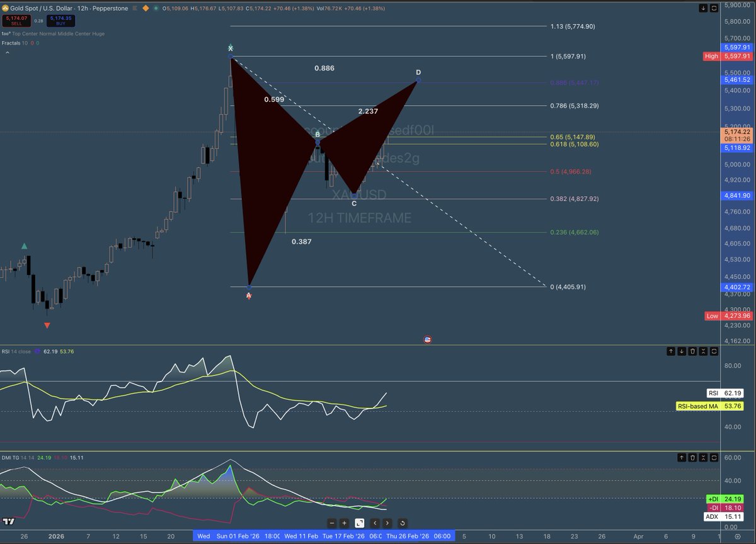Screen dimensions: 756x544
Task: Click the Wed 11 Feb time label
Action: pyautogui.click(x=301, y=536)
